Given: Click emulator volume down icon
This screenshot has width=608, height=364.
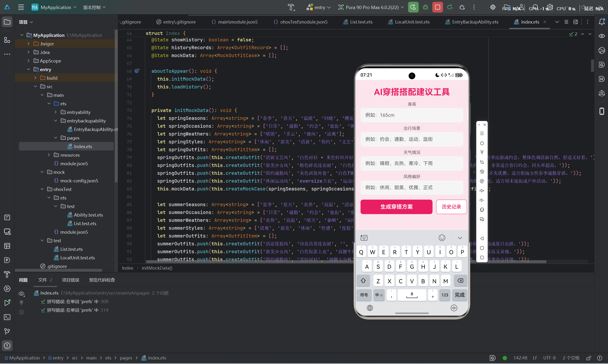Looking at the screenshot, I should 482,200.
